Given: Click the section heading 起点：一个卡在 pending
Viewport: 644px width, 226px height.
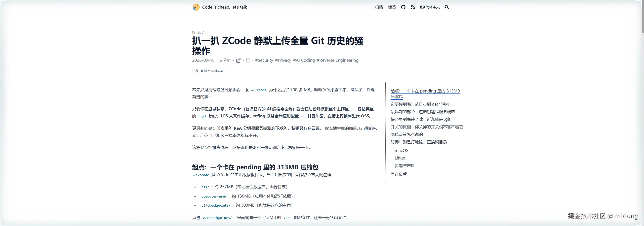Looking at the screenshot, I should point(255,167).
